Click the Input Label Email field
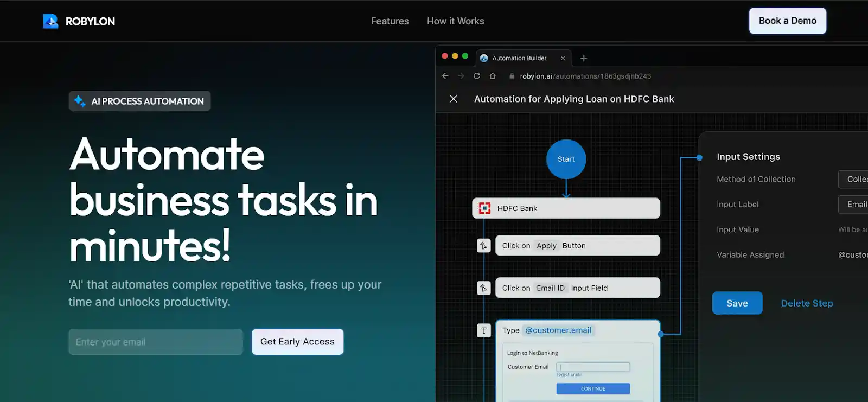868x402 pixels. tap(853, 204)
